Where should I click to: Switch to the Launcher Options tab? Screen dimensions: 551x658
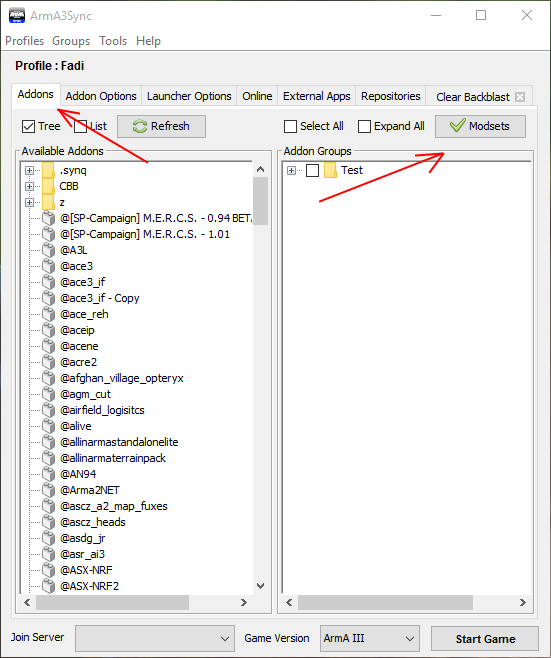(189, 96)
